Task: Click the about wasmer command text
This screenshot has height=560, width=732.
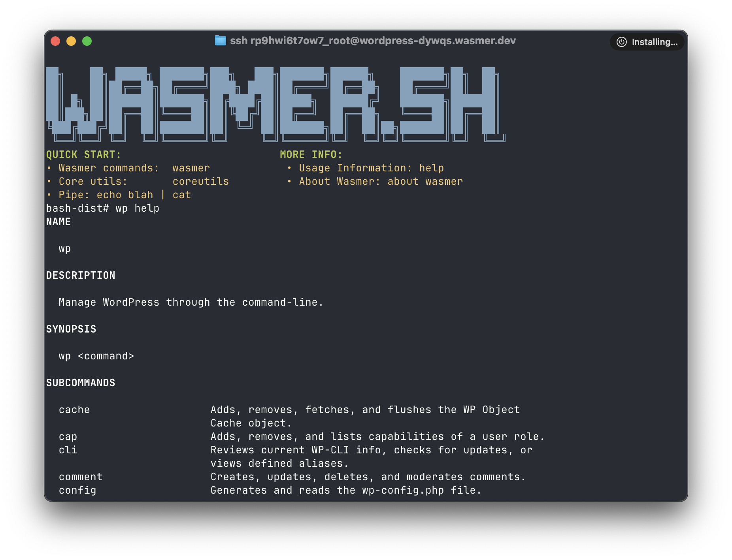Action: (x=425, y=181)
